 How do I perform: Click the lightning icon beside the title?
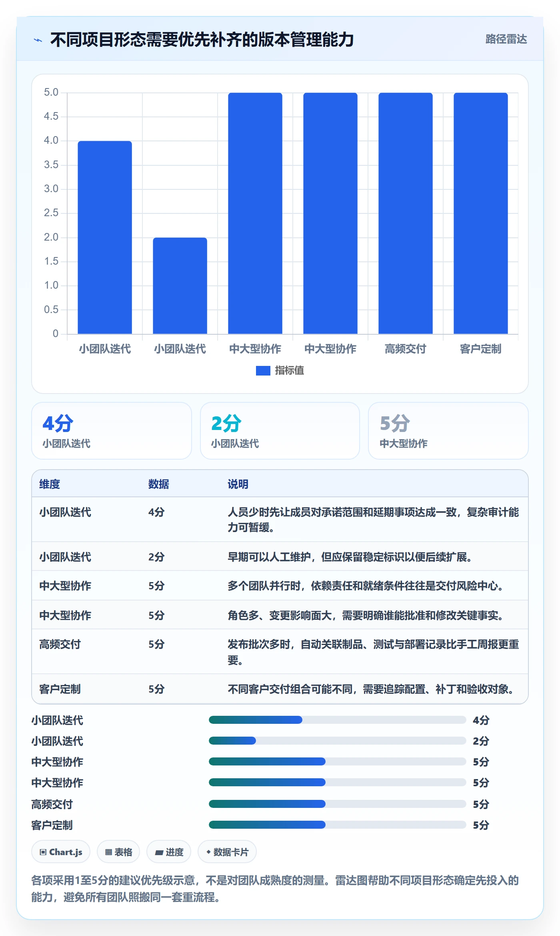[38, 40]
